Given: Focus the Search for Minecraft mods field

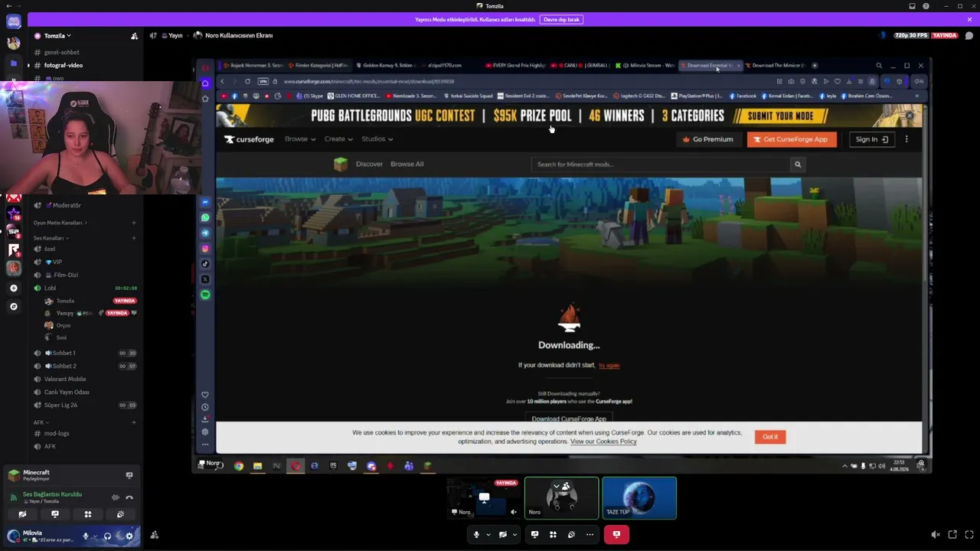Looking at the screenshot, I should coord(661,165).
